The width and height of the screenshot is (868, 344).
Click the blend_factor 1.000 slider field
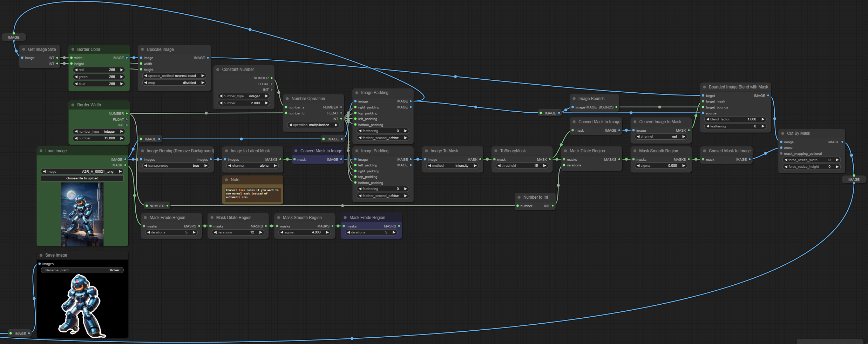click(735, 119)
